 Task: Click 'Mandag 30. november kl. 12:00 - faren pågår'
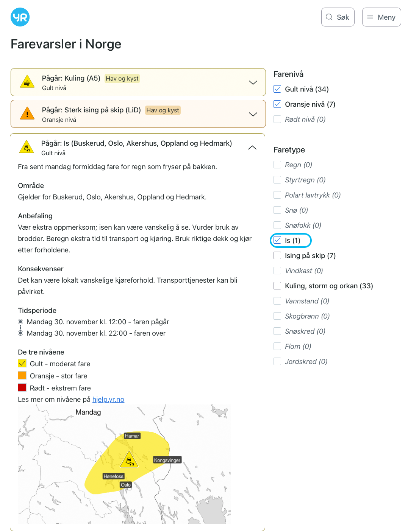tap(98, 322)
